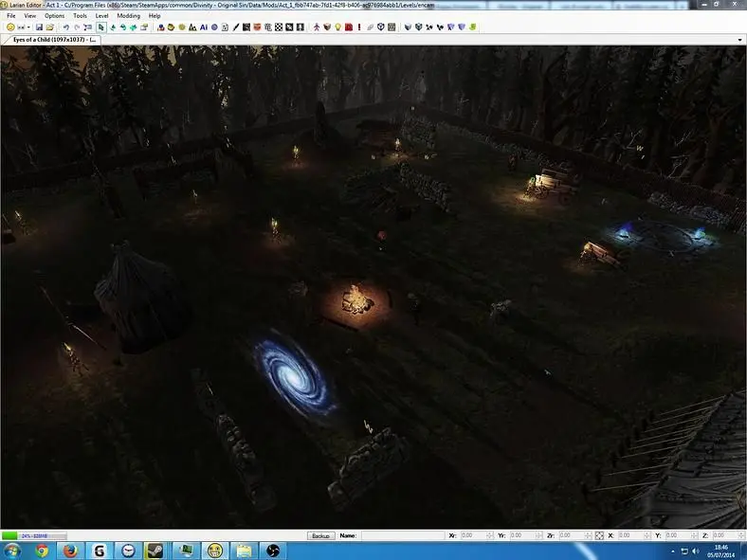Open the Level menu
747x560 pixels.
tap(102, 16)
